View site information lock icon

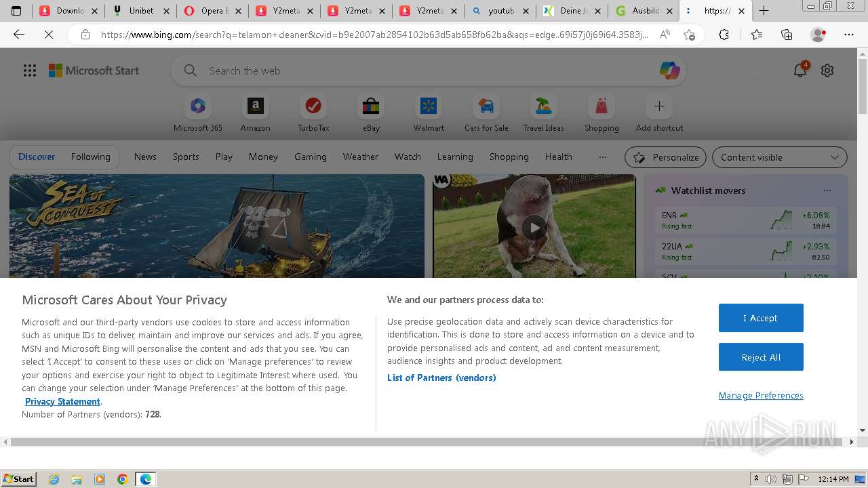point(85,35)
